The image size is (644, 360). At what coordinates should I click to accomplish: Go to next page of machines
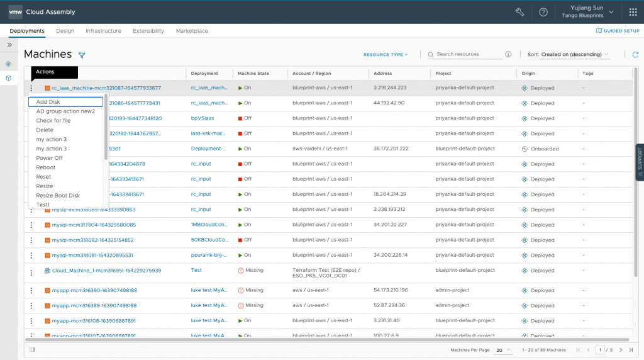[621, 350]
